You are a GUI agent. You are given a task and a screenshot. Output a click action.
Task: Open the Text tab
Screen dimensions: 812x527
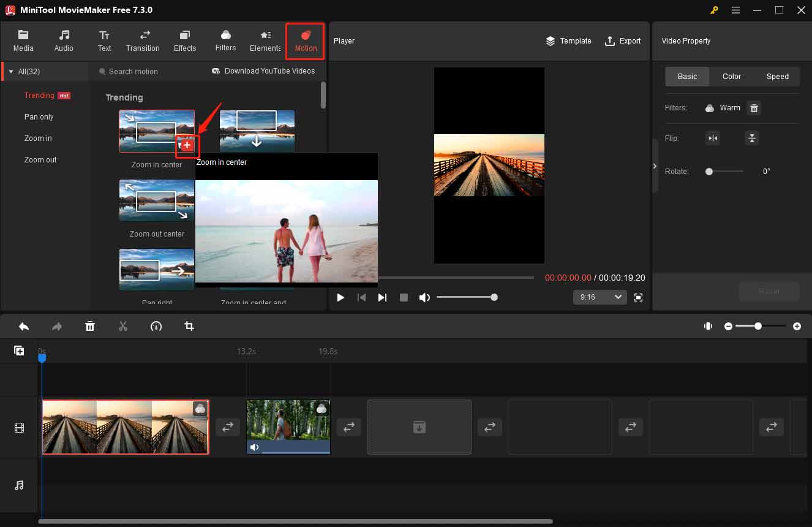pos(105,40)
